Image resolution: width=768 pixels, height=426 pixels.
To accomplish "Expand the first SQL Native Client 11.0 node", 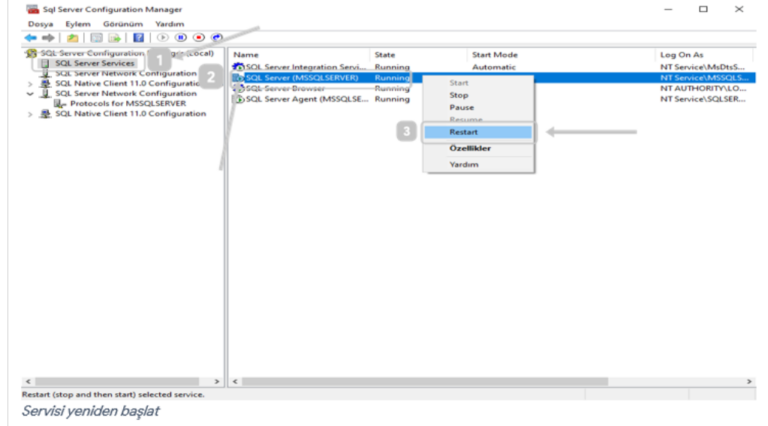I will click(x=30, y=84).
